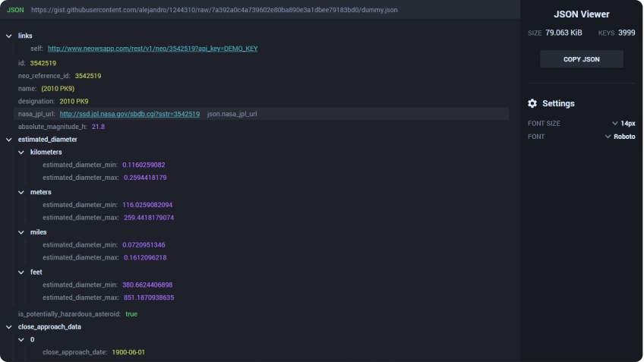Click the links key label
Screen dimensions: 644x362
[25, 36]
